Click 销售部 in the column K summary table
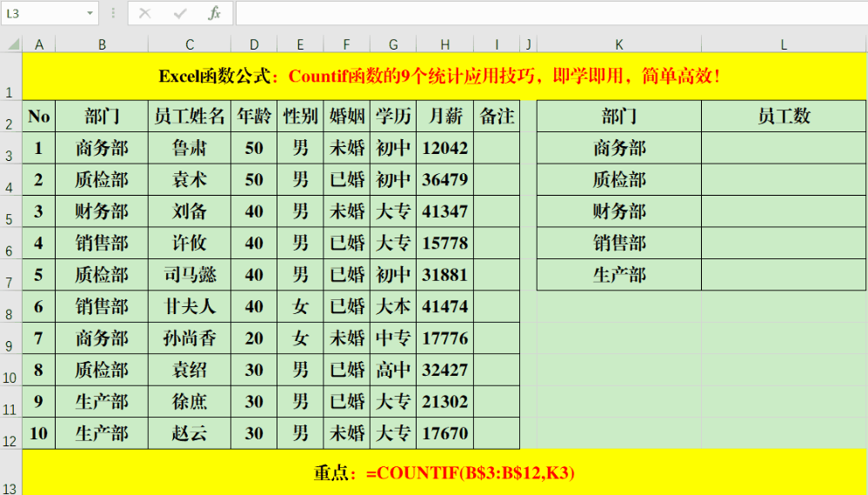The image size is (868, 495). 619,243
